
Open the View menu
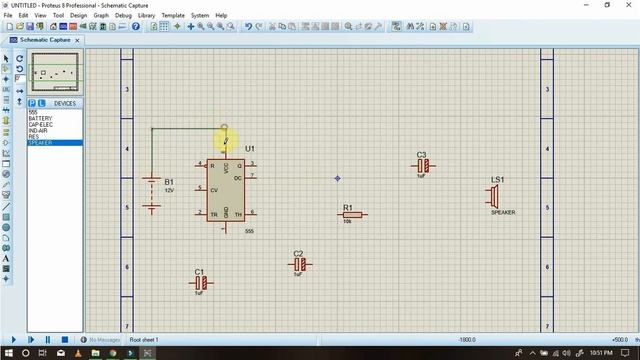pyautogui.click(x=40, y=16)
